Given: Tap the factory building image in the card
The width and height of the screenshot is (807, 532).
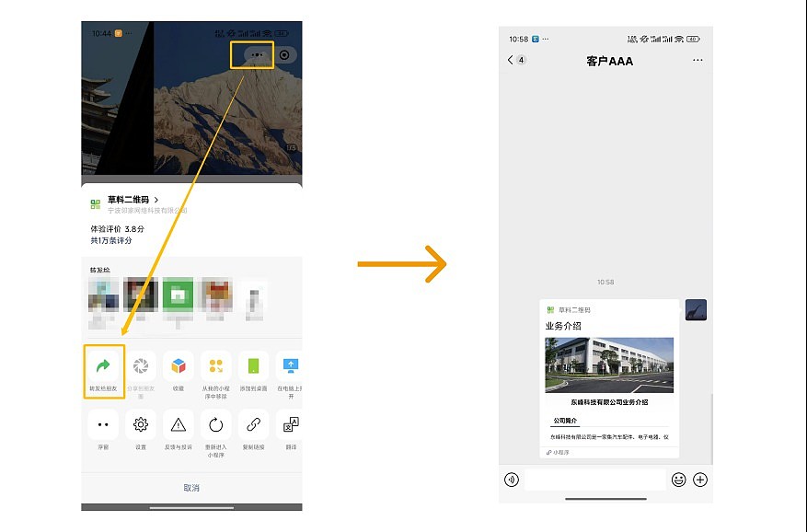Looking at the screenshot, I should (609, 365).
